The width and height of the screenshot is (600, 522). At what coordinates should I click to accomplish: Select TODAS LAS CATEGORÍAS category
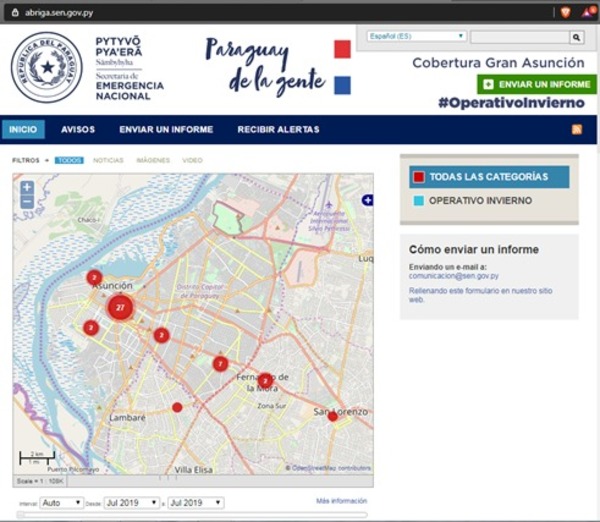(489, 177)
